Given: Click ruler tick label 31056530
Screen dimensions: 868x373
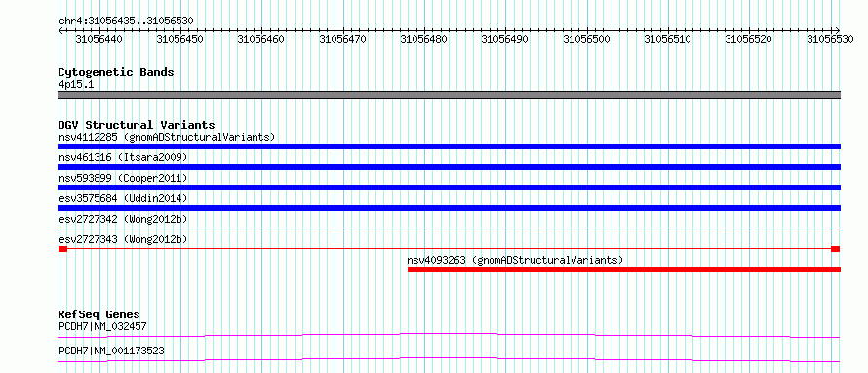Looking at the screenshot, I should tap(830, 39).
